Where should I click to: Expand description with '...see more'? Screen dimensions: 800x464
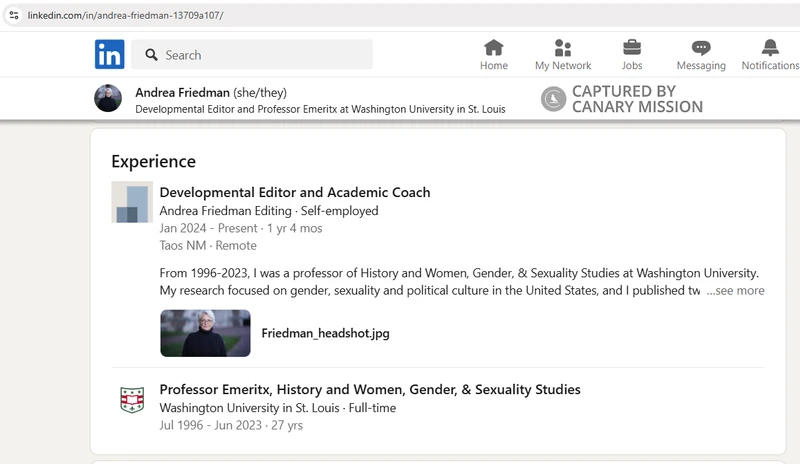click(735, 290)
